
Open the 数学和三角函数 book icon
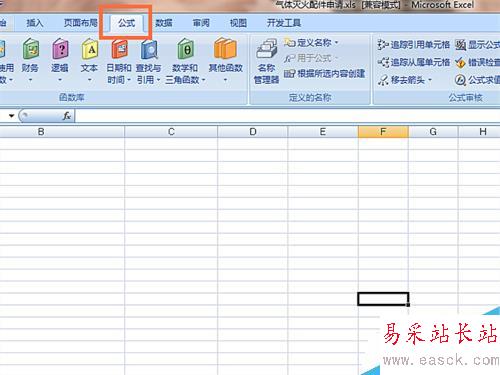click(x=185, y=50)
